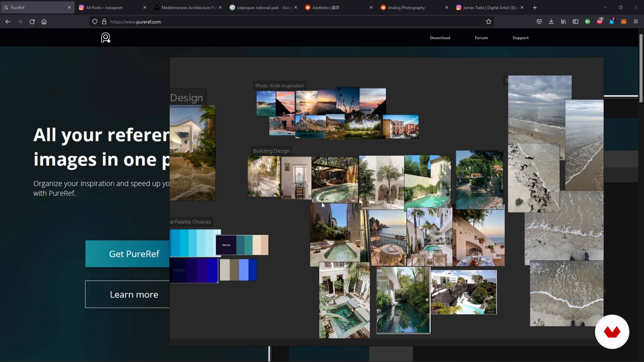Close the PureRef tab
Viewport: 644px width, 362px height.
[x=69, y=8]
